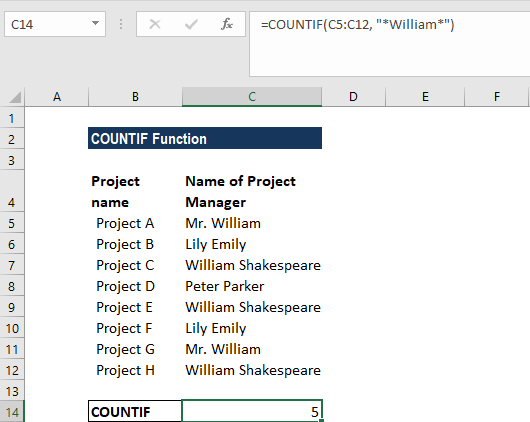Viewport: 530px width, 422px height.
Task: Click the COUNTIF label cell in row 14
Action: pos(135,412)
